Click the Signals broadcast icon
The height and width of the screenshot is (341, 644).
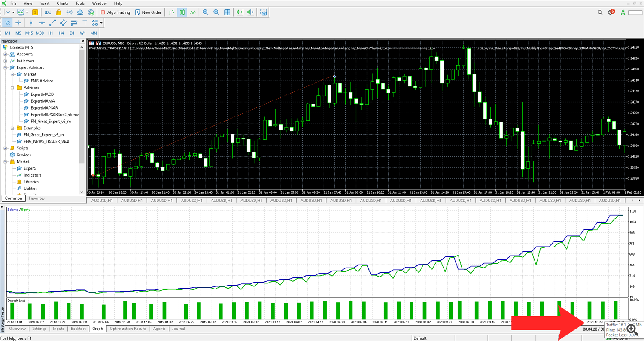click(x=70, y=12)
